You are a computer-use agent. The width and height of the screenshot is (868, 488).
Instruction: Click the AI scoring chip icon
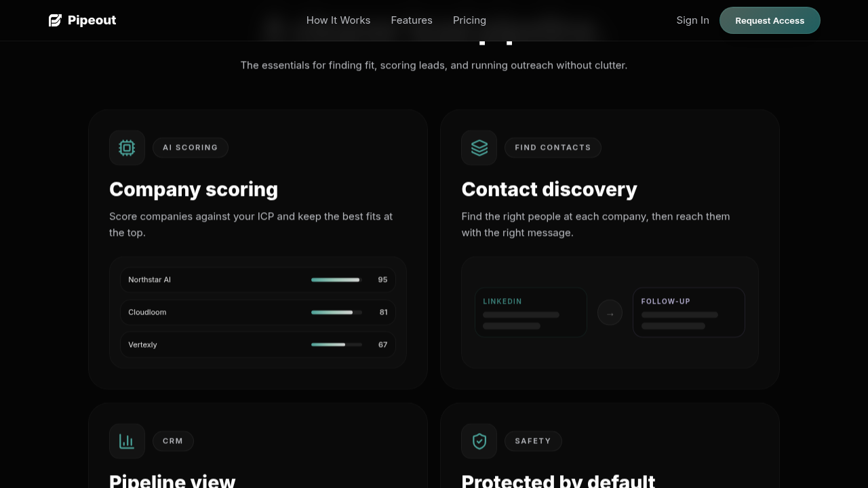point(127,148)
